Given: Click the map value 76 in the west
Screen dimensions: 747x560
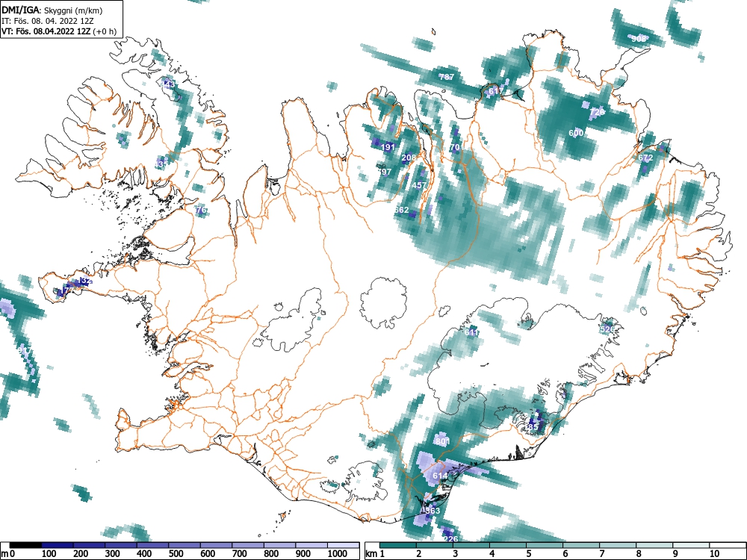Looking at the screenshot, I should [201, 210].
